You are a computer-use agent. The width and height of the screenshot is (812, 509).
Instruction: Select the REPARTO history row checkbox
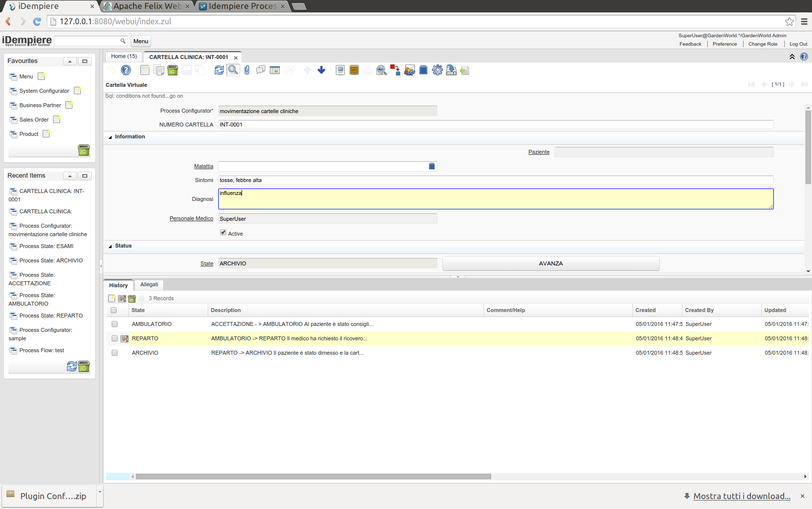coord(115,338)
